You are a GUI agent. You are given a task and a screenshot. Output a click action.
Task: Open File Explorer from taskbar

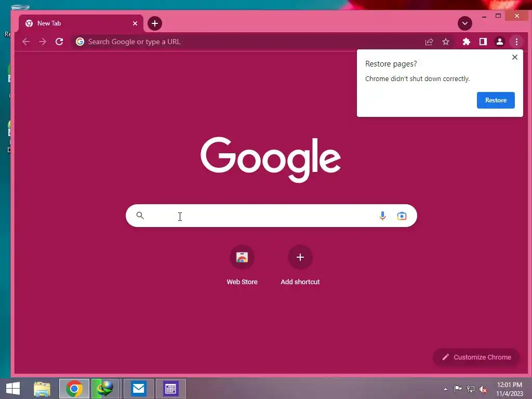pos(42,389)
